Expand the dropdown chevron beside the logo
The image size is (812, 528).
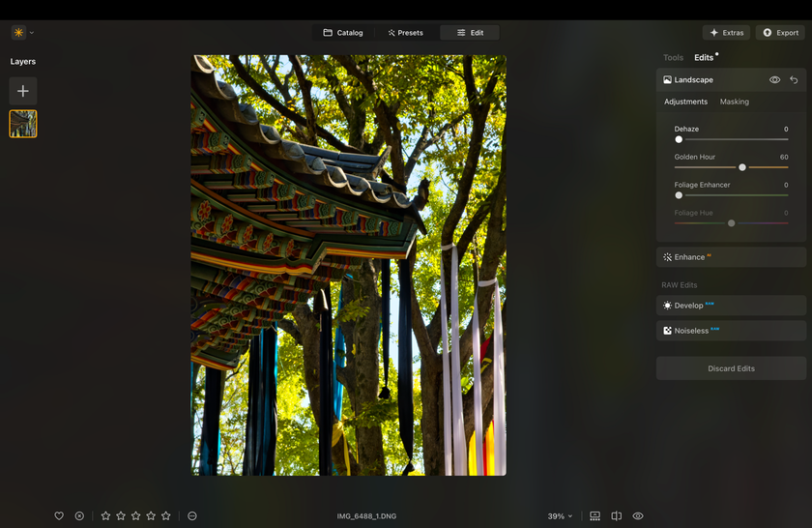pyautogui.click(x=32, y=33)
